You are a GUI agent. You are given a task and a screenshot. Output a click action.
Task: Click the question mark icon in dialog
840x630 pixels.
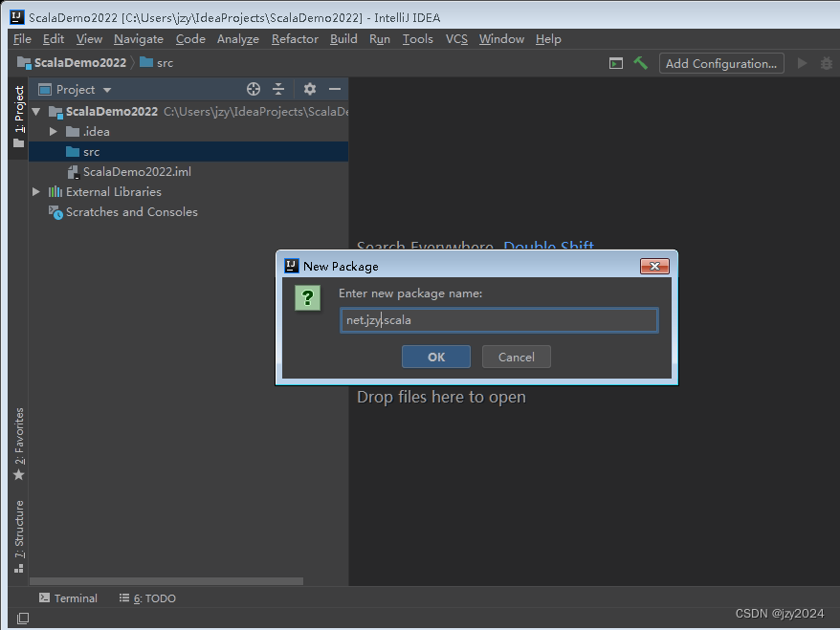pos(307,297)
